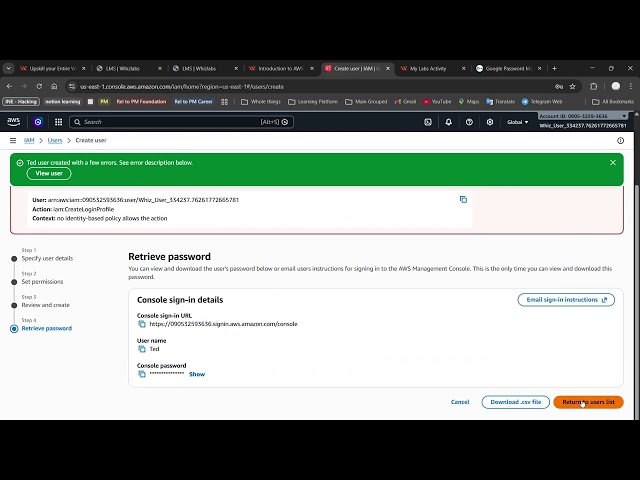Click the View user button
This screenshot has width=640, height=480.
tap(49, 173)
